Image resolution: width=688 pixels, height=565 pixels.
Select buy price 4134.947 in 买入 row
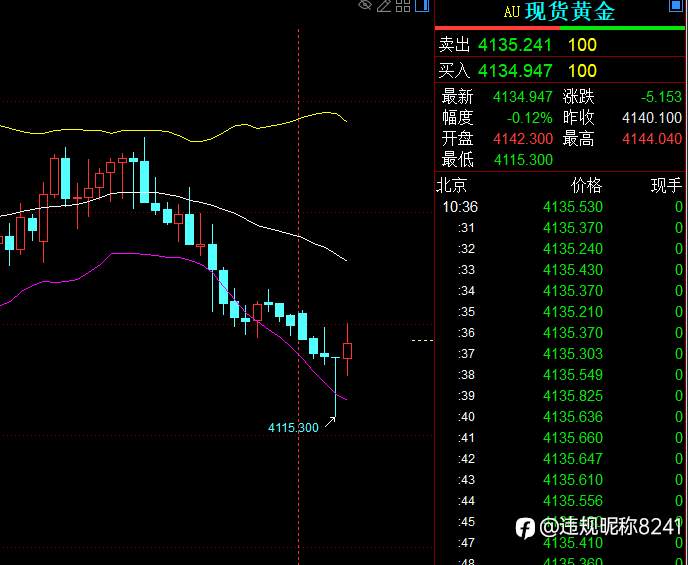point(515,71)
